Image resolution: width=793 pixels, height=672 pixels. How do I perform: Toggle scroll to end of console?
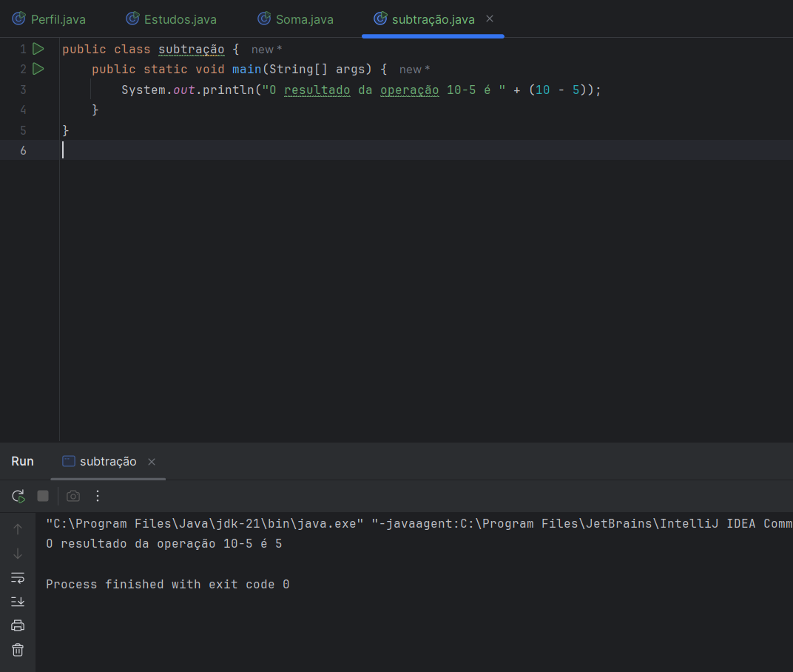[18, 602]
